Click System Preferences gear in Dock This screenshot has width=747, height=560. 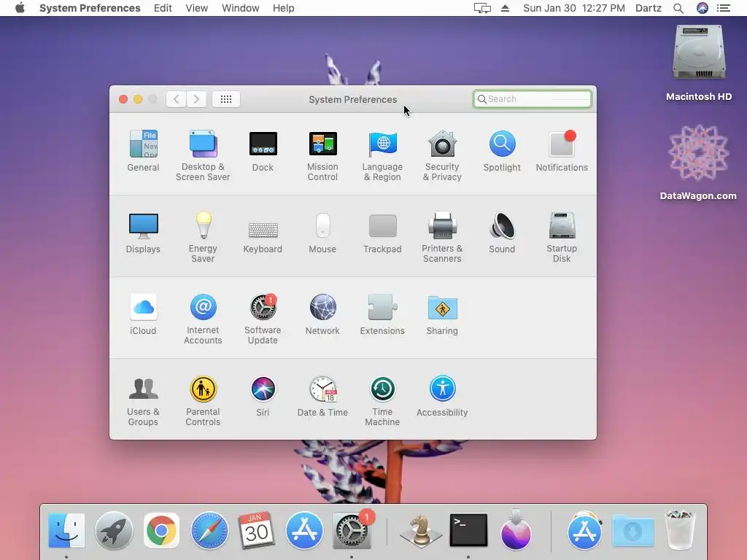(352, 531)
